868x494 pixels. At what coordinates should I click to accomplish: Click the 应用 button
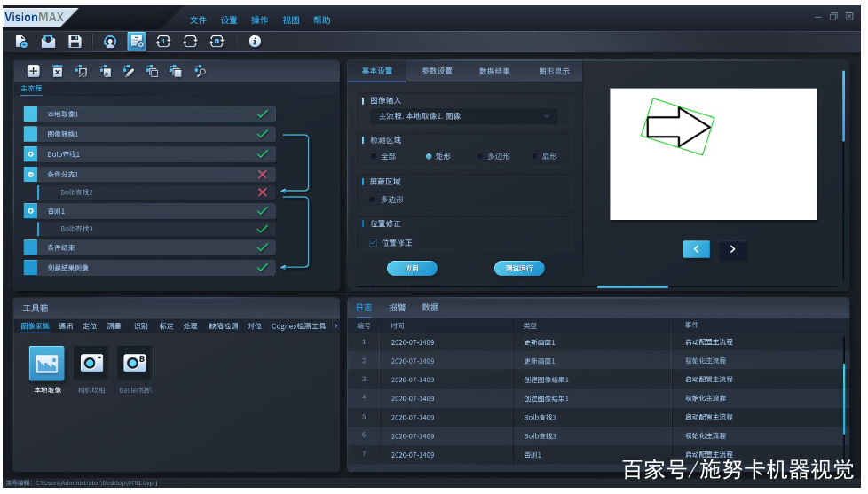(412, 268)
